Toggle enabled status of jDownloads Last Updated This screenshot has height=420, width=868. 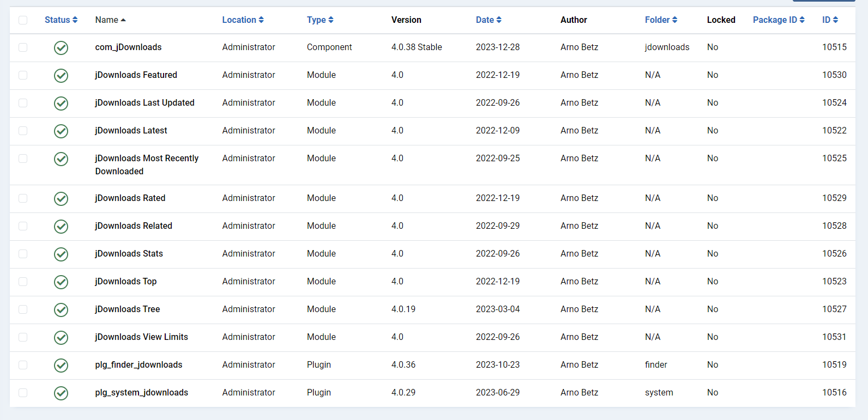61,104
